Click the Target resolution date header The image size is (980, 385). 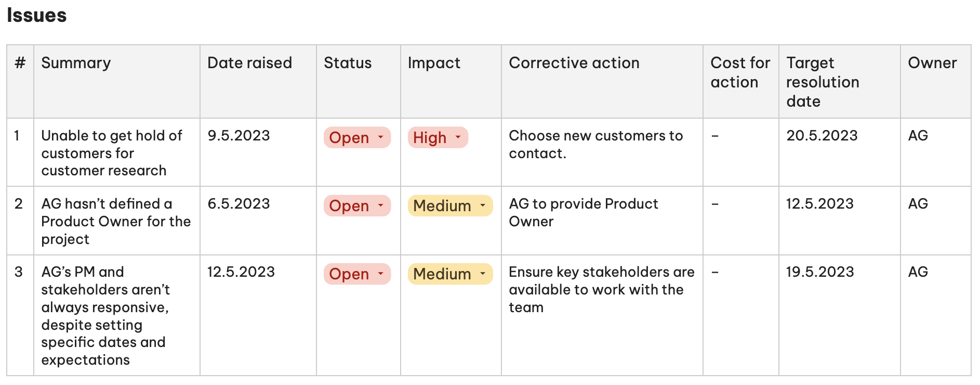point(823,82)
